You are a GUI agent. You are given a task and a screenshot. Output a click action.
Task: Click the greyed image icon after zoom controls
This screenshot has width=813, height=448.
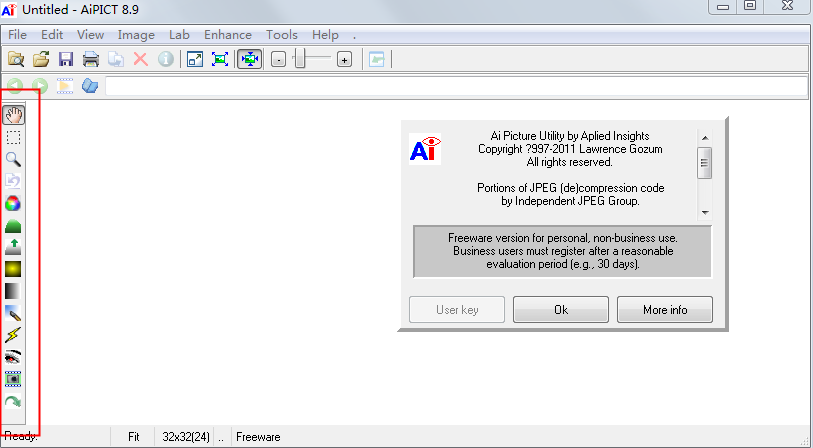[x=376, y=59]
